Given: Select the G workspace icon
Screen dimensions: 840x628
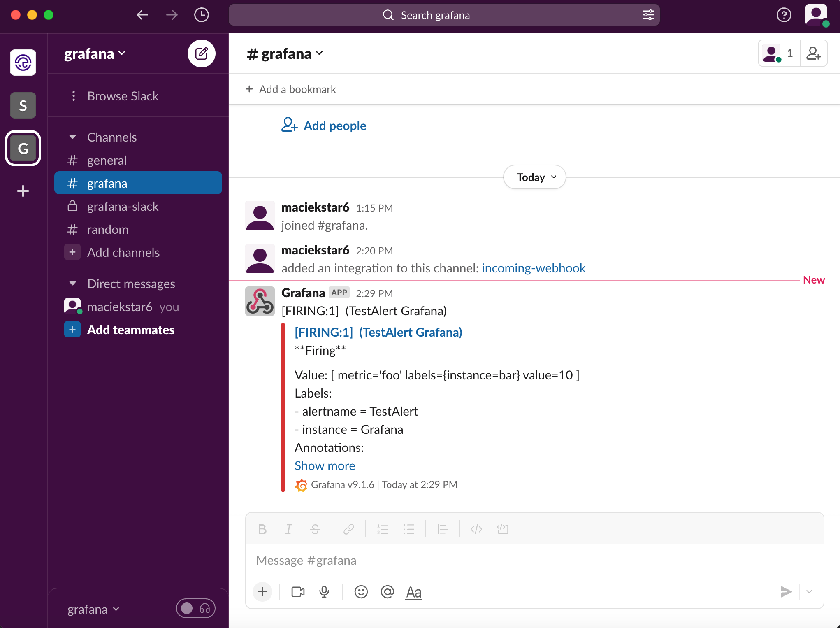Looking at the screenshot, I should tap(23, 148).
